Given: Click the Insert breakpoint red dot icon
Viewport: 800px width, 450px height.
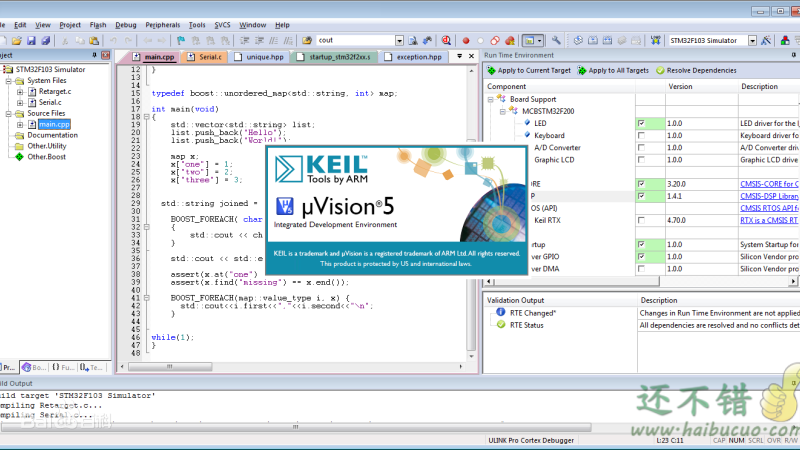Looking at the screenshot, I should coord(466,40).
